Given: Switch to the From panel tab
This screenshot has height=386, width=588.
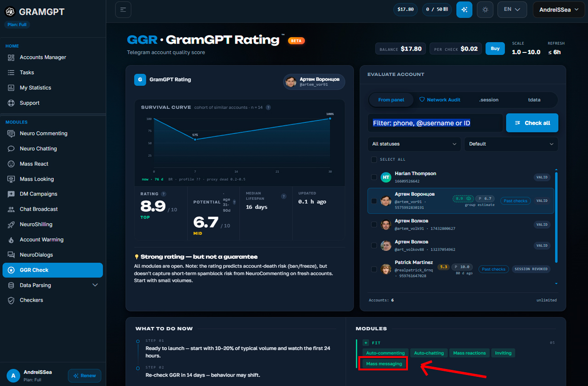Looking at the screenshot, I should [391, 100].
